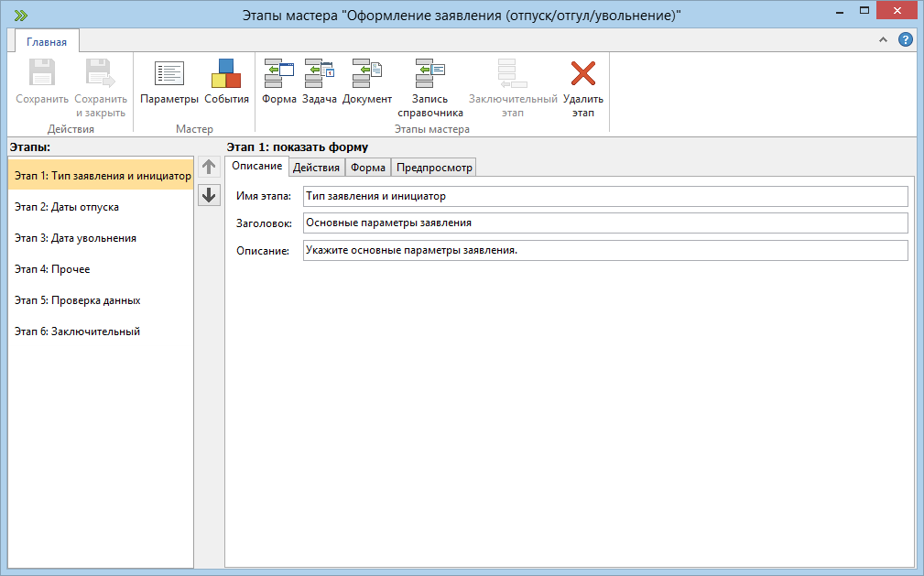The width and height of the screenshot is (924, 576).
Task: Add a Документ stage
Action: click(366, 82)
